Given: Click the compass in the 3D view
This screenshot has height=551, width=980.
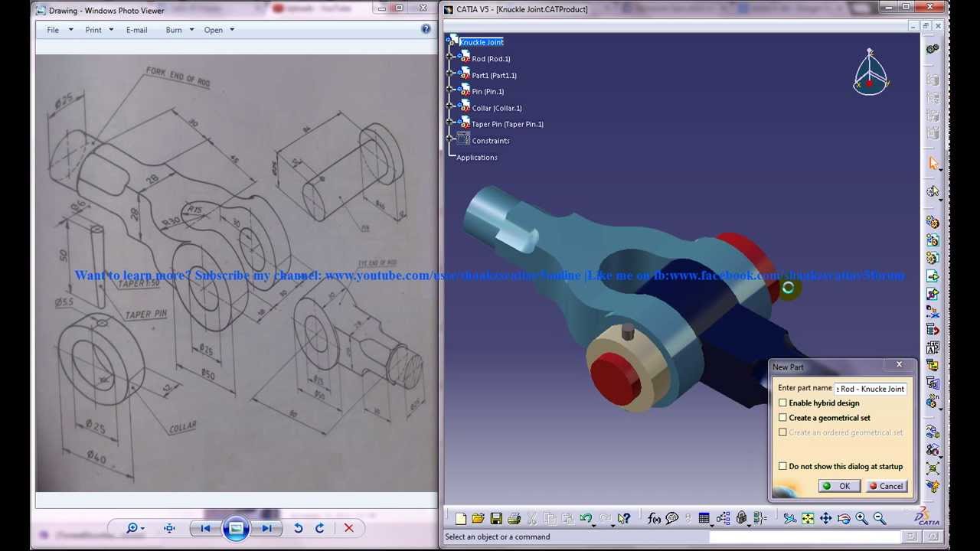Looking at the screenshot, I should tap(871, 73).
